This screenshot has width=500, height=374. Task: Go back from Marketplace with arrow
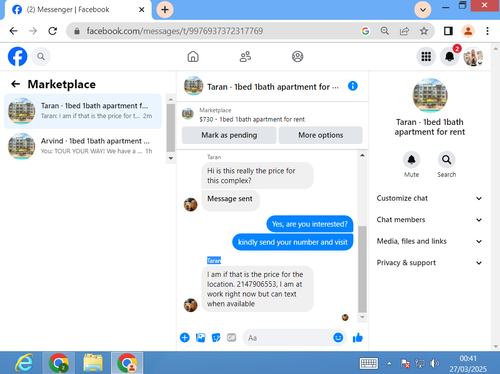coord(16,84)
